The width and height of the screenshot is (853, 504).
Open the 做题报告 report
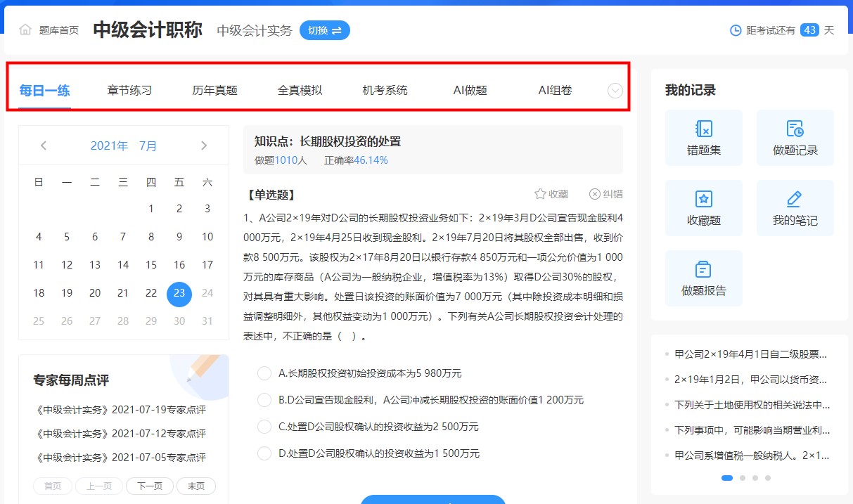click(x=703, y=278)
